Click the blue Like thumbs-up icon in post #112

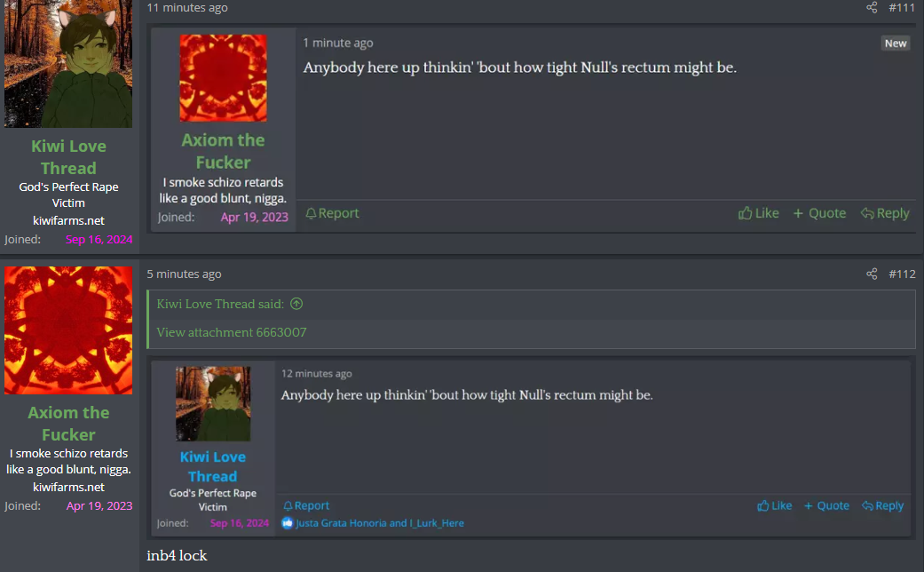(x=763, y=506)
